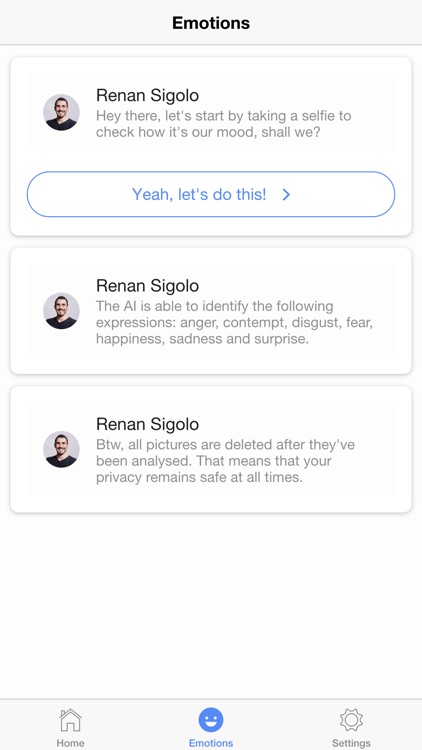The image size is (422, 750).
Task: Select the card about taking a selfie
Action: tap(211, 146)
